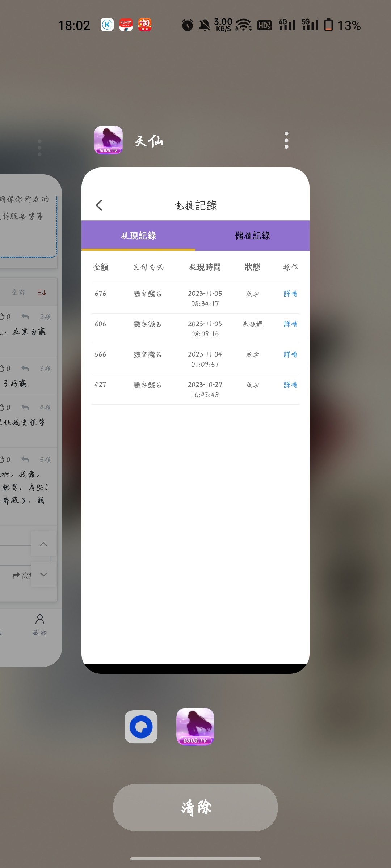Click the sort icon next to 全部

[x=42, y=292]
